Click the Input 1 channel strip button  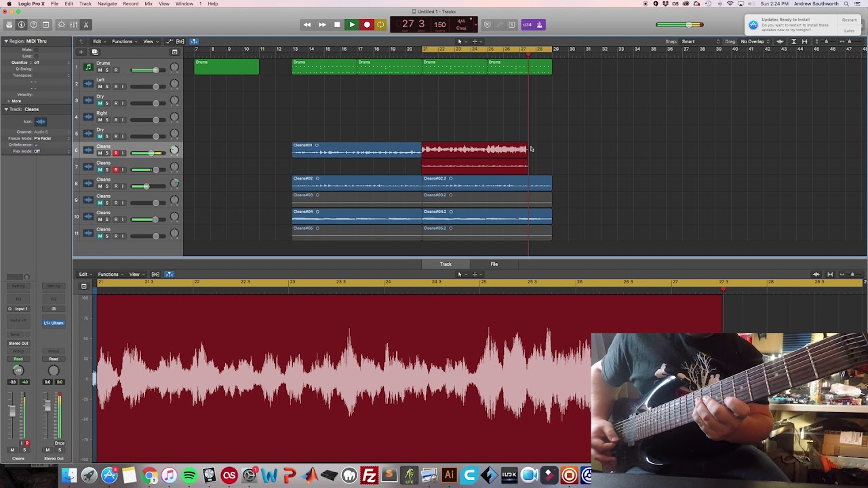pyautogui.click(x=19, y=309)
